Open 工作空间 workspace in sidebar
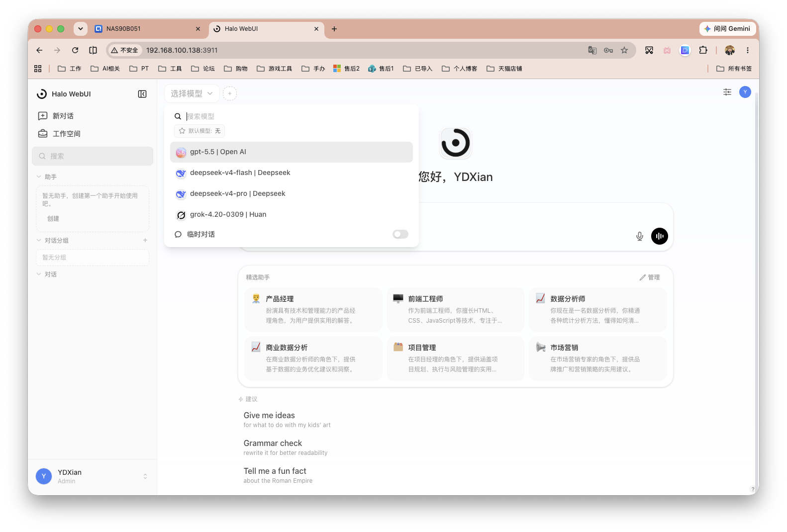Screen dimensions: 787x532 point(93,134)
